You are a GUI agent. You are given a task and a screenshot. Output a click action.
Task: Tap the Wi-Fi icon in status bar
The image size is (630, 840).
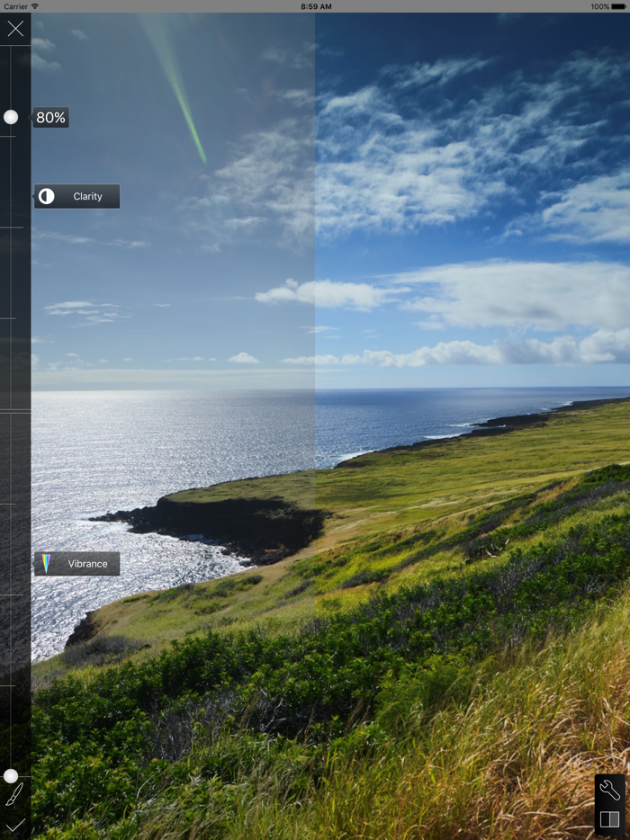(35, 6)
